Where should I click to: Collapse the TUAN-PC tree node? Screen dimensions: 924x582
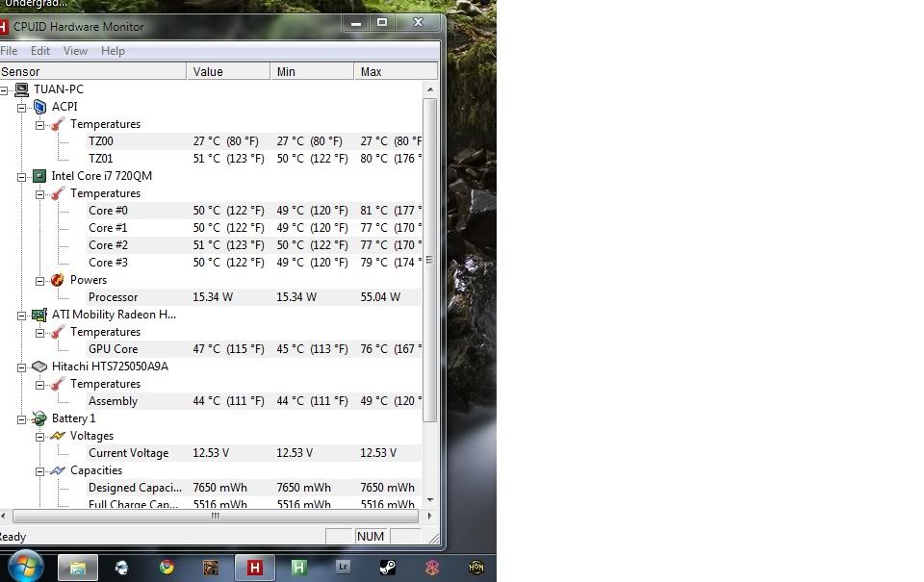click(x=4, y=90)
